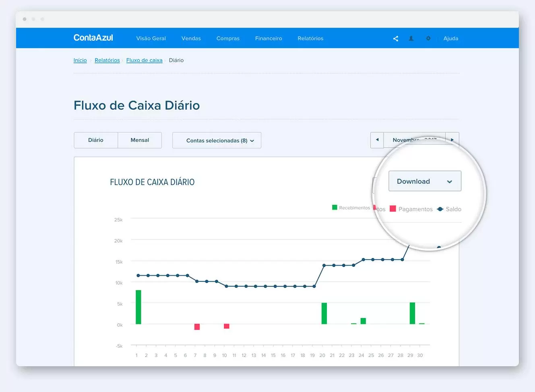Viewport: 535px width, 392px height.
Task: Click the FLUXO DE CAIXA DIÁRIO chart title
Action: (152, 182)
